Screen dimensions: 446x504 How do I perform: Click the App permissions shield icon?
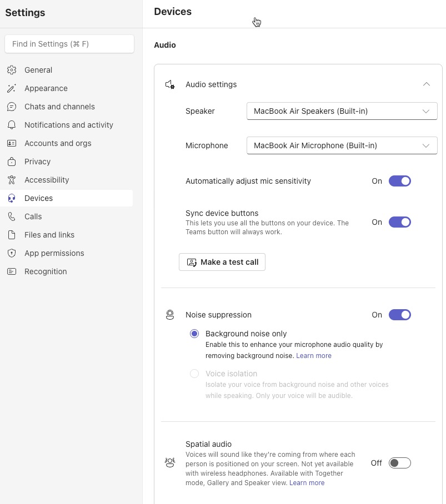coord(12,253)
